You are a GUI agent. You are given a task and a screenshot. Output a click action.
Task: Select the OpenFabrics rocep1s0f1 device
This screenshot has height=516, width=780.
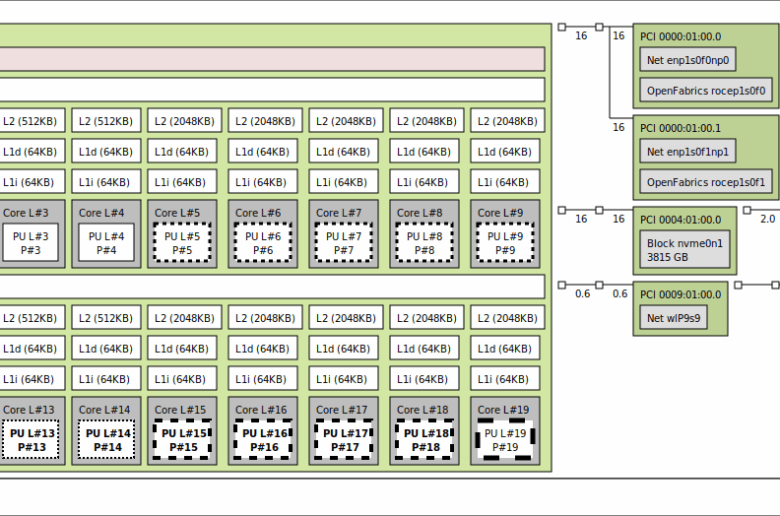pos(706,182)
